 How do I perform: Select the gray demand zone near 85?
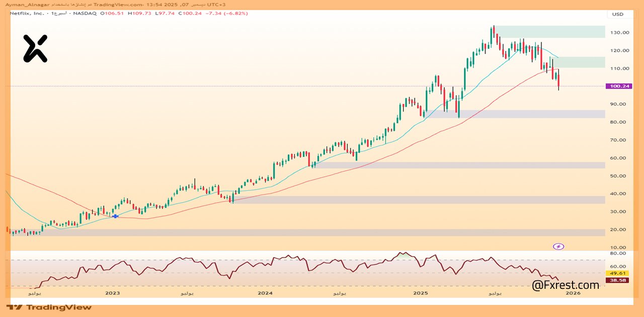[x=516, y=114]
